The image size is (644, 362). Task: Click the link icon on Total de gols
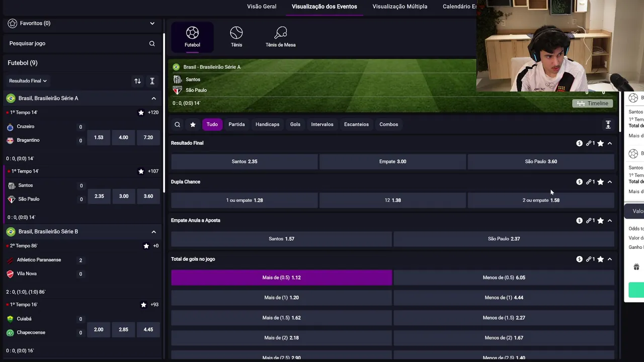pyautogui.click(x=589, y=259)
